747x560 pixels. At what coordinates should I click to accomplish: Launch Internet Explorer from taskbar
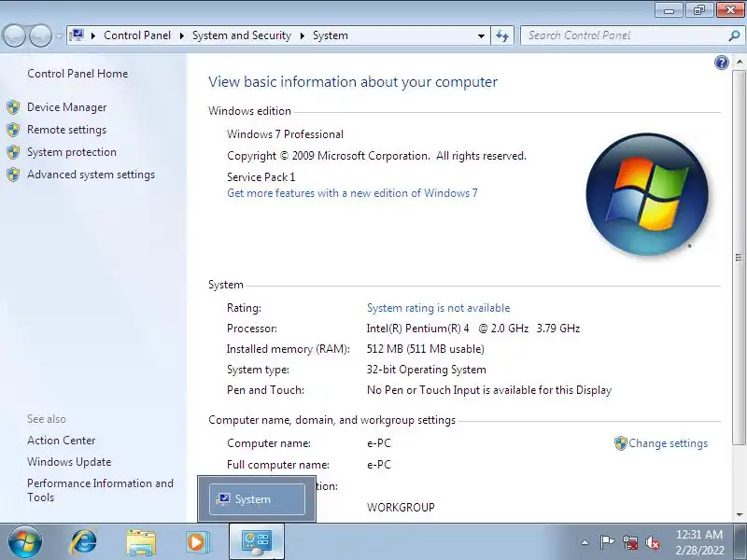click(84, 541)
